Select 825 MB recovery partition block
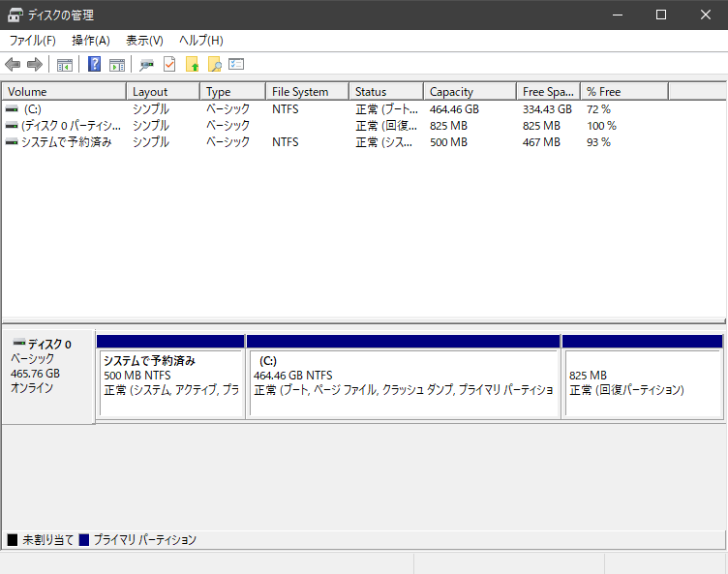Screen dimensions: 728x574 [643, 377]
